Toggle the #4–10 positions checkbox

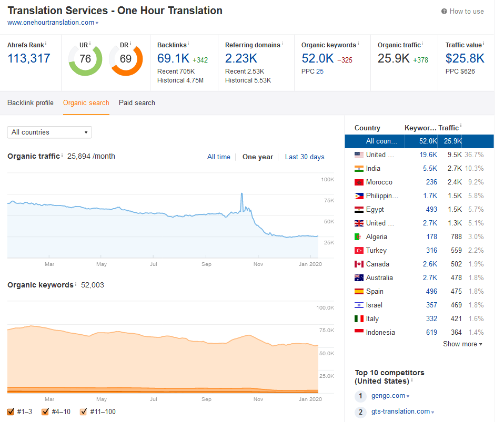point(45,411)
